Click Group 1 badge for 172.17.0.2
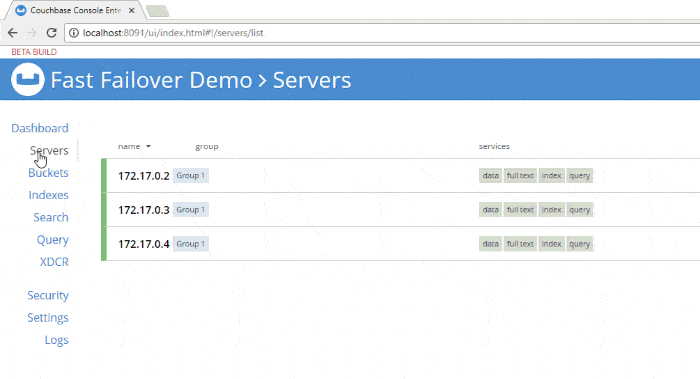This screenshot has width=700, height=379. (191, 175)
